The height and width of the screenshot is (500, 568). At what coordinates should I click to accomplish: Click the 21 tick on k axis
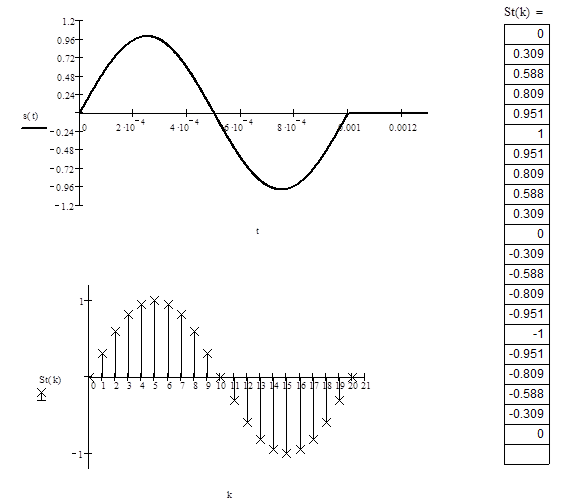click(366, 386)
